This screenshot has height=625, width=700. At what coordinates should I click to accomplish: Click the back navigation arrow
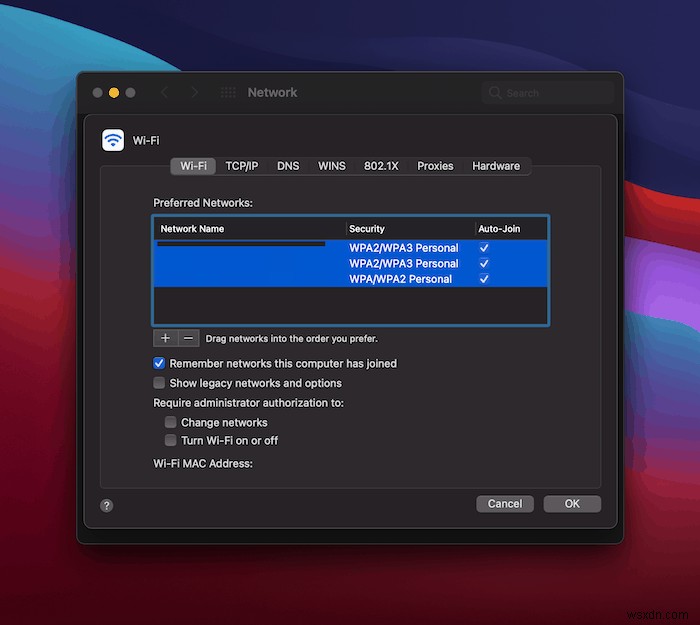coord(164,92)
